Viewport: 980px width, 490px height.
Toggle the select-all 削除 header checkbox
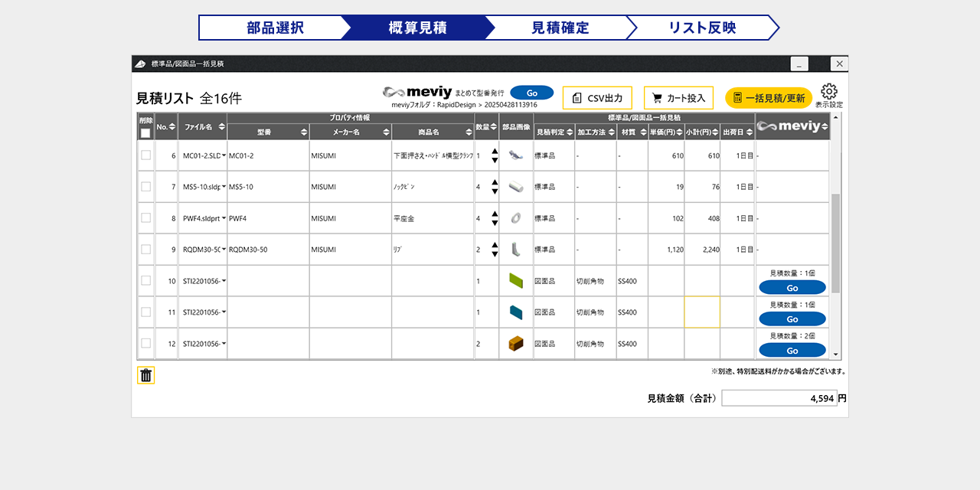[x=145, y=133]
